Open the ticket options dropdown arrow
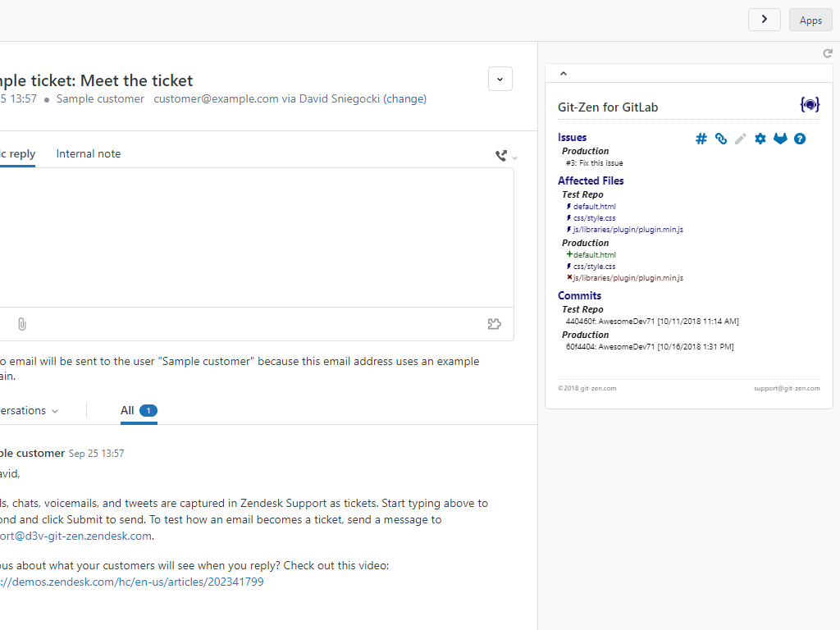This screenshot has width=840, height=630. [500, 79]
